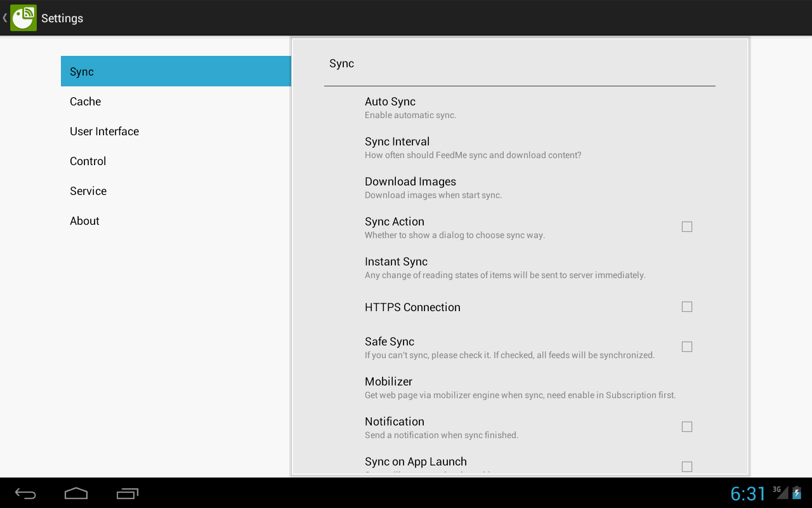Image resolution: width=812 pixels, height=508 pixels.
Task: Toggle the HTTPS Connection checkbox
Action: pyautogui.click(x=686, y=307)
